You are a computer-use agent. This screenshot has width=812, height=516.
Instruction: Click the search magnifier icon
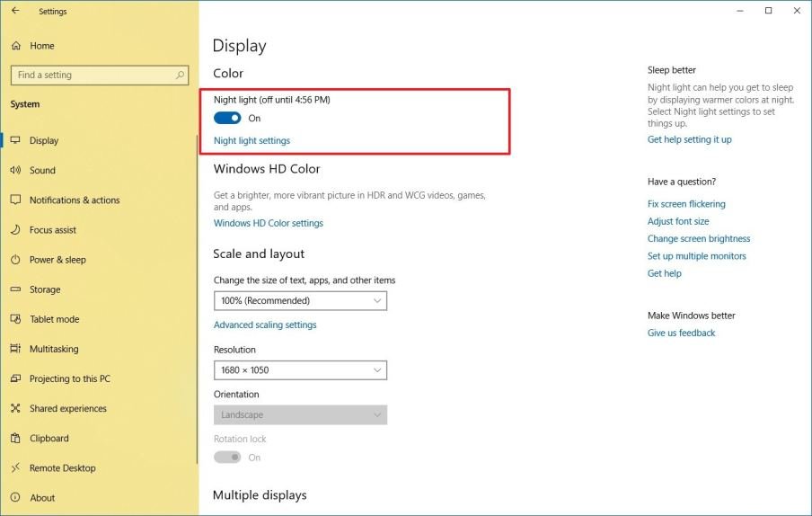(181, 76)
